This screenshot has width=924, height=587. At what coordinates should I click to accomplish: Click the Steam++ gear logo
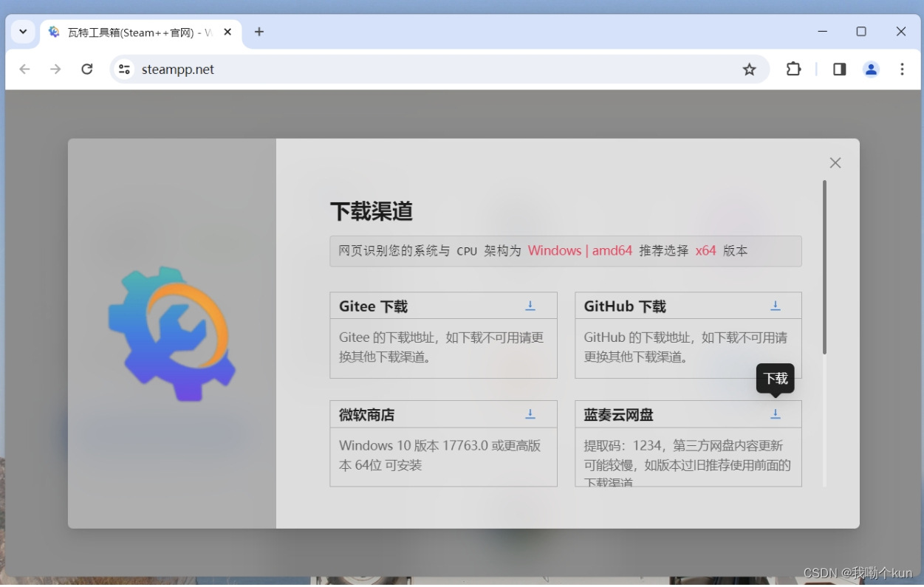(x=172, y=334)
